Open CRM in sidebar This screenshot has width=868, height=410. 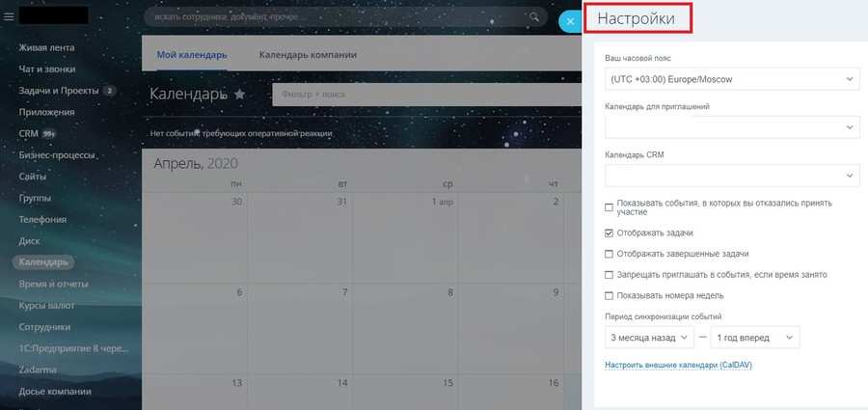[x=28, y=133]
